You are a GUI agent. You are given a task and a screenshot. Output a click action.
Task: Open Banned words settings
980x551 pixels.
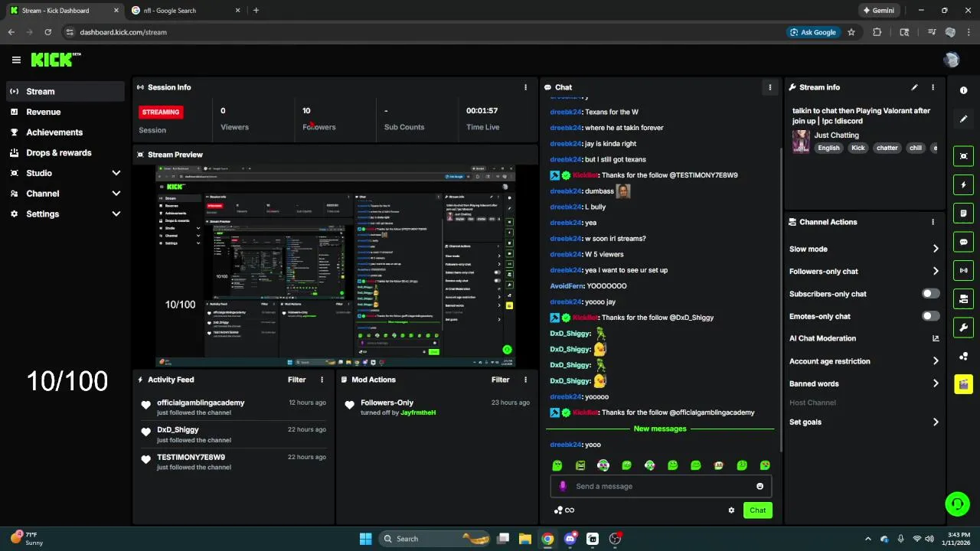tap(864, 383)
